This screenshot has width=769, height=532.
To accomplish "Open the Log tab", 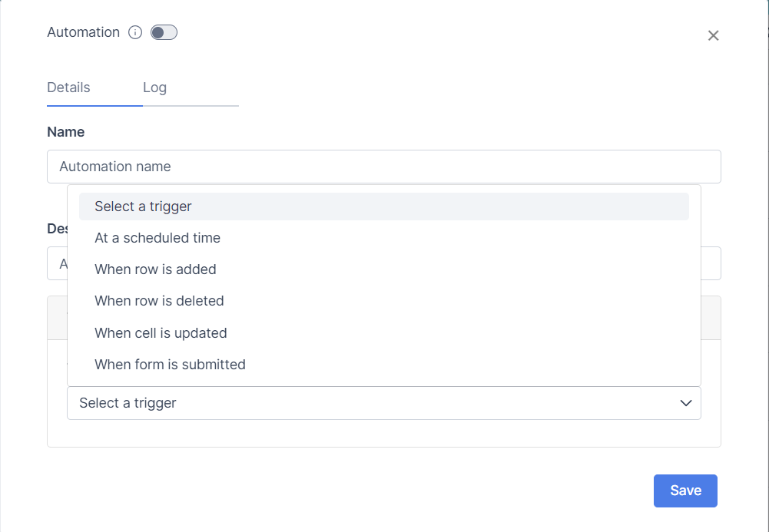I will pos(154,88).
